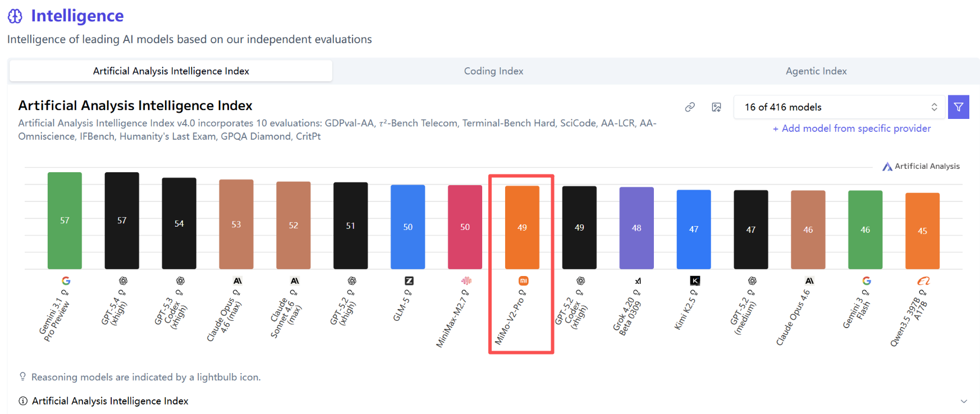Click the orange MiMo-V2-Pro bar
This screenshot has height=414, width=980.
pyautogui.click(x=522, y=227)
